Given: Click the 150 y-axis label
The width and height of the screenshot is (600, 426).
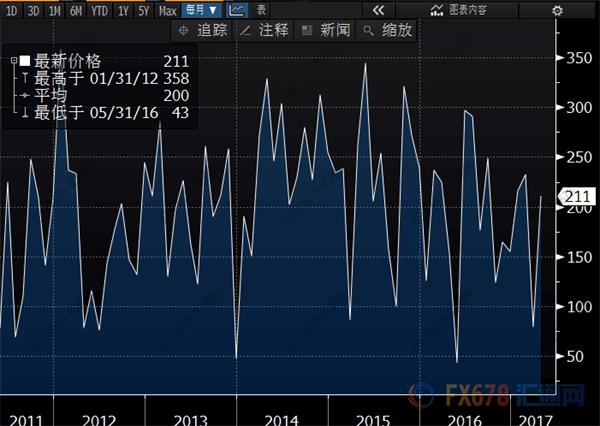Looking at the screenshot, I should (x=579, y=257).
